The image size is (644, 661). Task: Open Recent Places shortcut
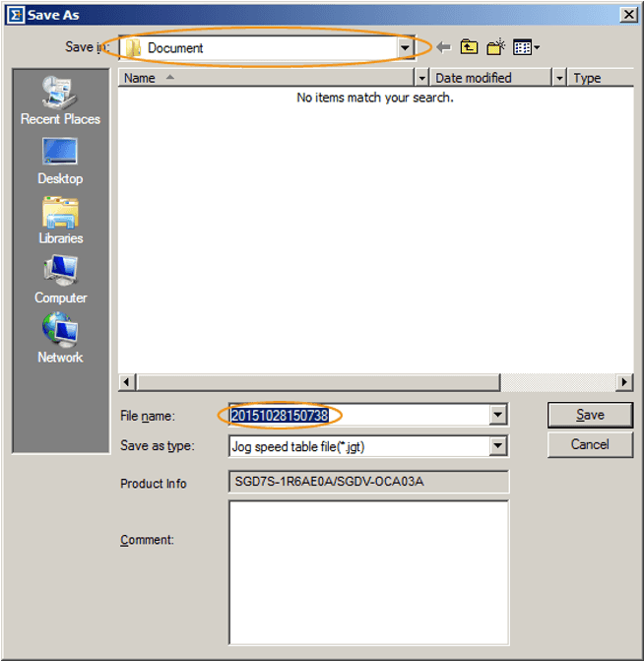[60, 101]
